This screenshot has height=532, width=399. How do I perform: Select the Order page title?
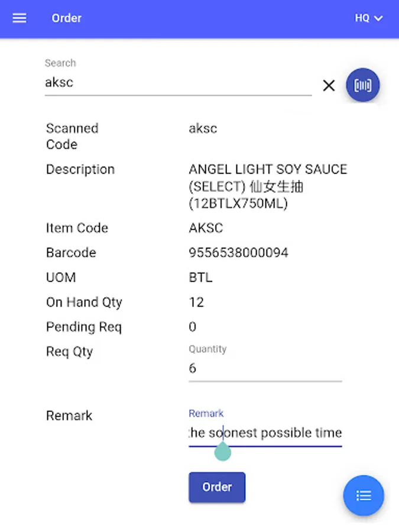[x=66, y=18]
